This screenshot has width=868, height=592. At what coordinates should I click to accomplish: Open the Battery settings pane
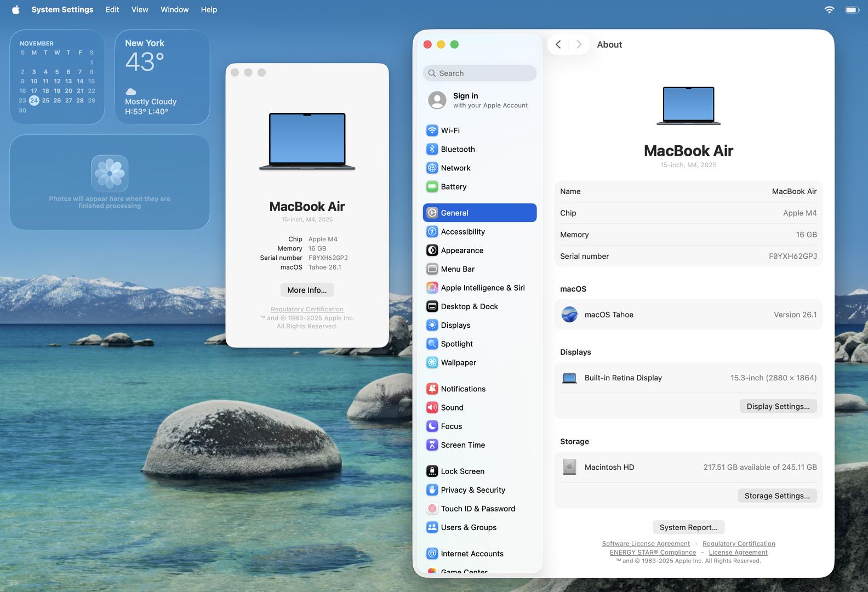(453, 187)
